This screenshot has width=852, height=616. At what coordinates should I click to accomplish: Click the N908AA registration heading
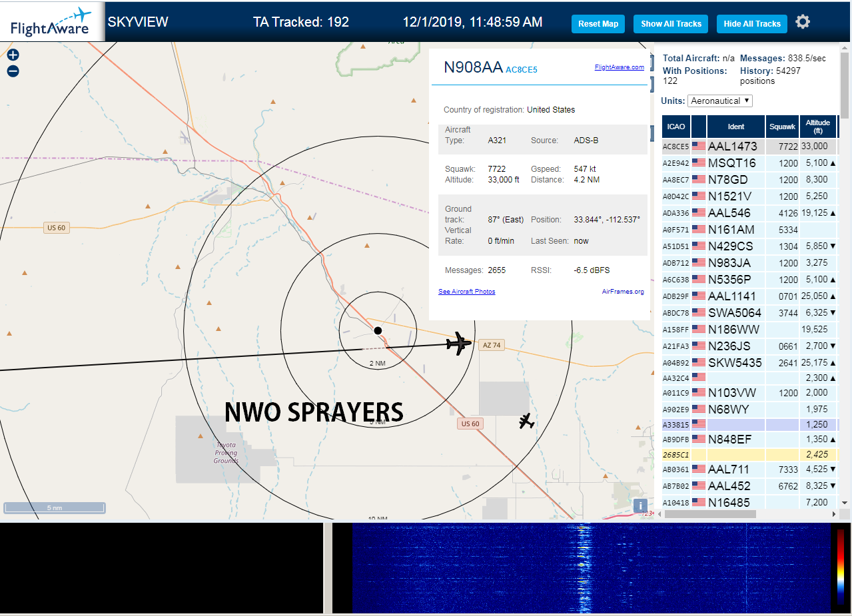[473, 67]
